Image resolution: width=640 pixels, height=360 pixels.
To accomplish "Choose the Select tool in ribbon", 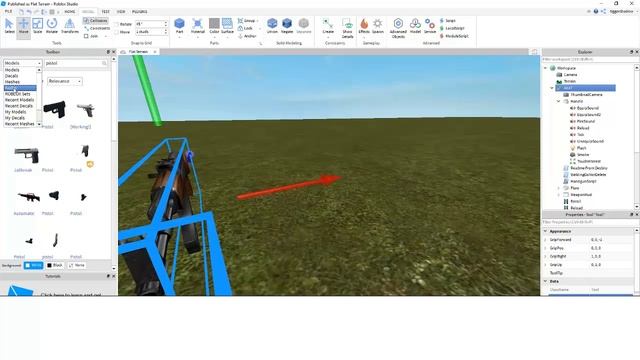I will click(9, 27).
